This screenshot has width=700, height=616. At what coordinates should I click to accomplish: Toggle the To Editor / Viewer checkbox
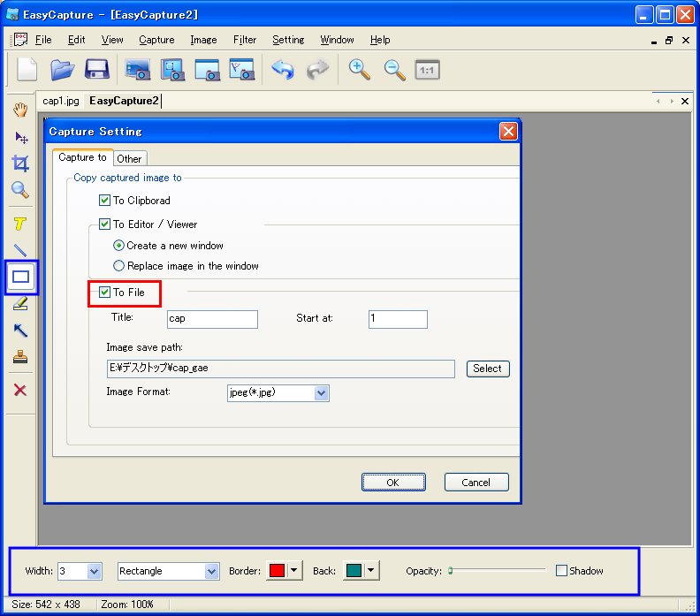coord(104,224)
